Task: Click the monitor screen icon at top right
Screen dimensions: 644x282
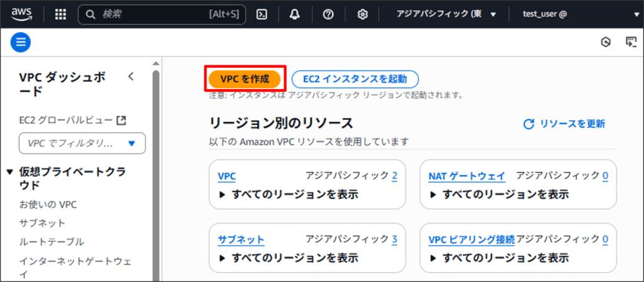Action: [x=631, y=42]
